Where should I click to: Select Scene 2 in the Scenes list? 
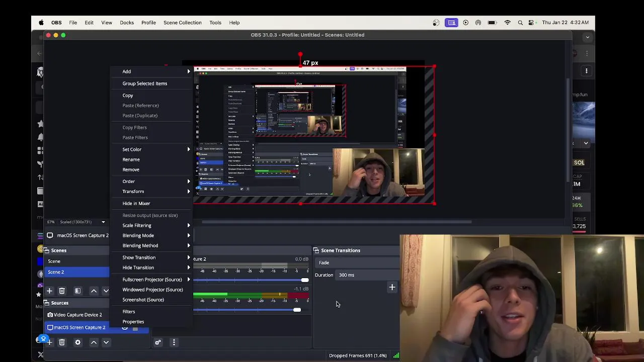(x=76, y=272)
